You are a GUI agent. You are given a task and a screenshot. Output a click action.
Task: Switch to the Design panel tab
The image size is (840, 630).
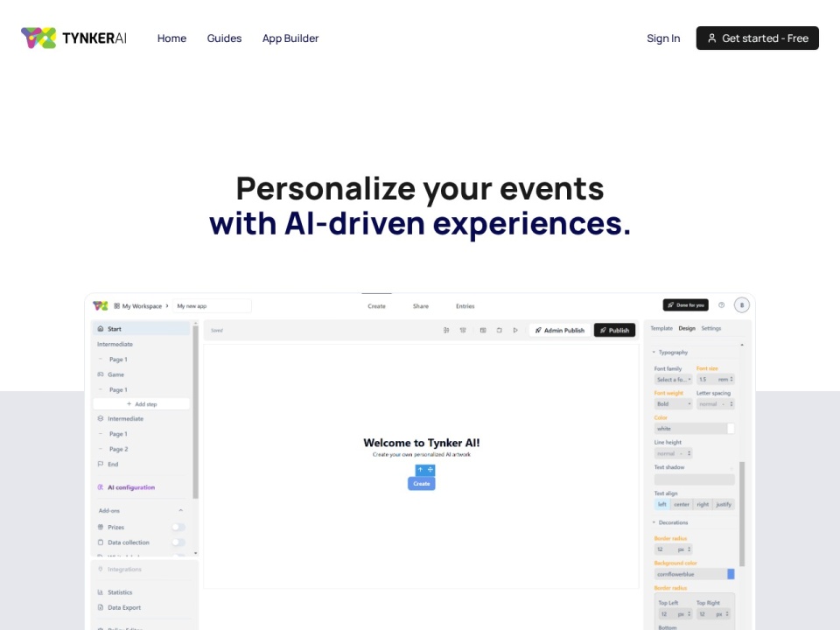click(x=687, y=328)
